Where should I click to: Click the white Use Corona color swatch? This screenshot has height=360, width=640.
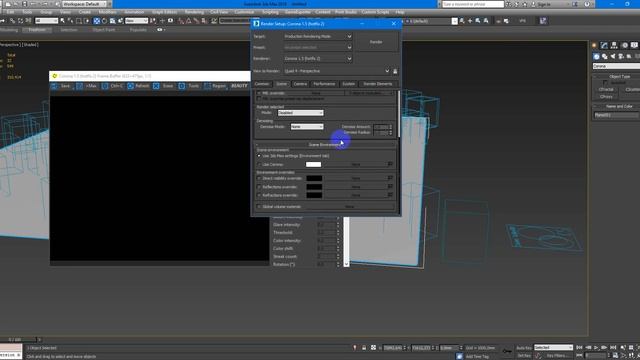point(313,164)
